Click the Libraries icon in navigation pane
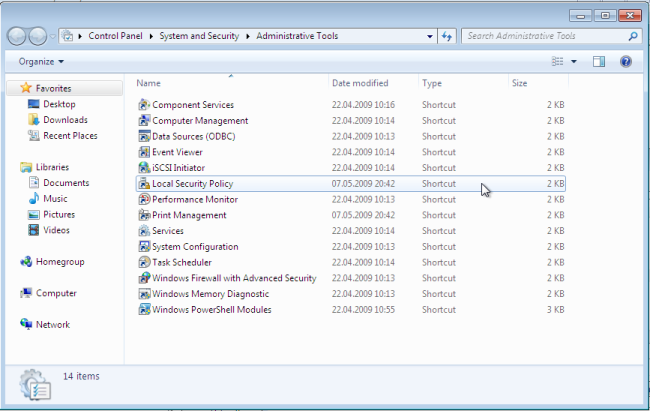 26,167
